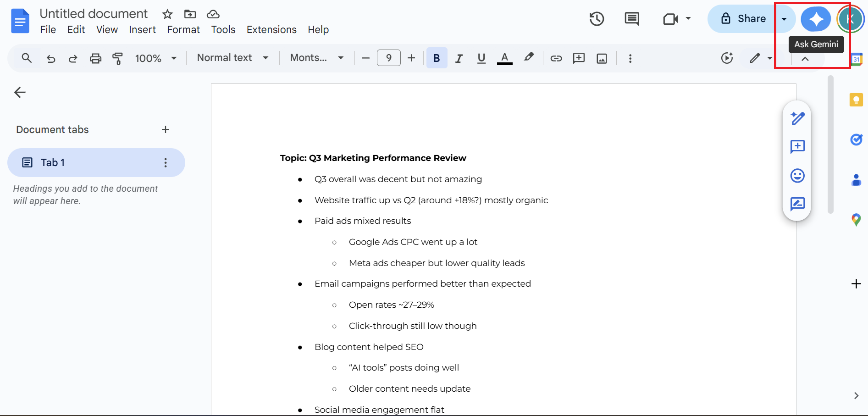Open the Edit menu
The height and width of the screenshot is (416, 868).
click(x=76, y=30)
